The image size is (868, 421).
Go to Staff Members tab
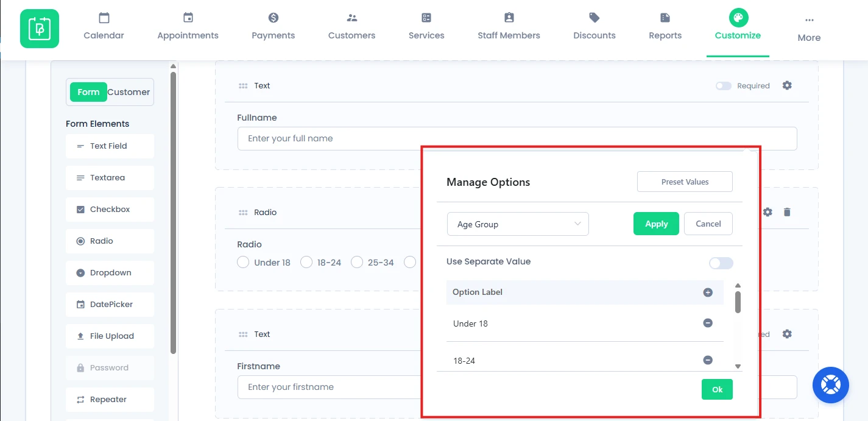coord(509,27)
